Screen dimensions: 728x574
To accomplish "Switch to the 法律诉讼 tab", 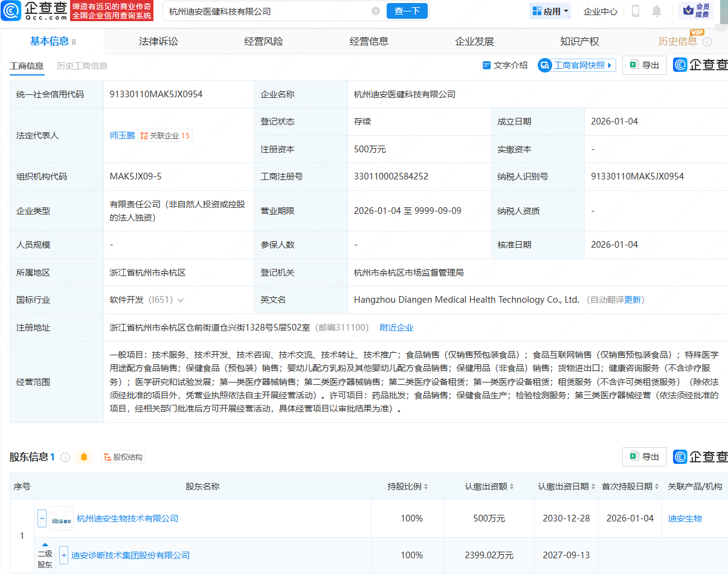I will (x=158, y=40).
